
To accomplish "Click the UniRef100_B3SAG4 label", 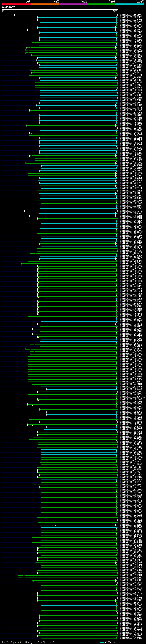I will (131, 387).
